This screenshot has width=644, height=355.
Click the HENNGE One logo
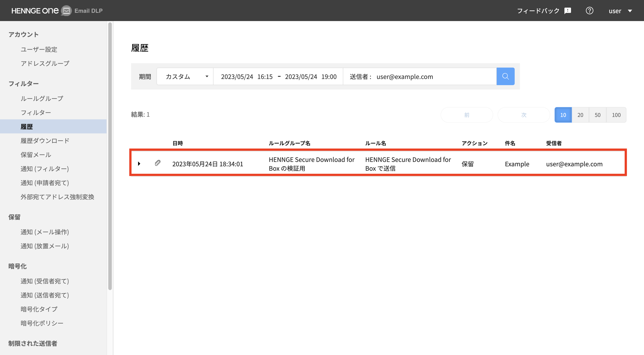[x=35, y=11]
